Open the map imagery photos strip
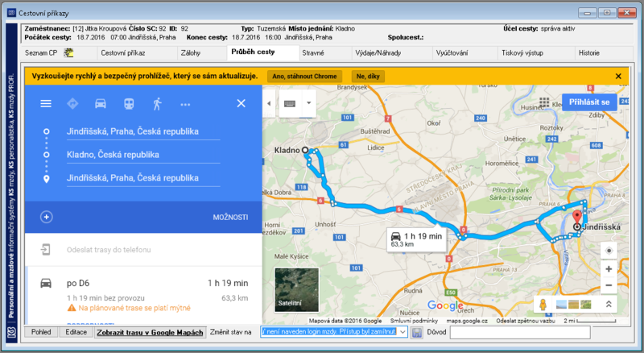 tap(573, 305)
